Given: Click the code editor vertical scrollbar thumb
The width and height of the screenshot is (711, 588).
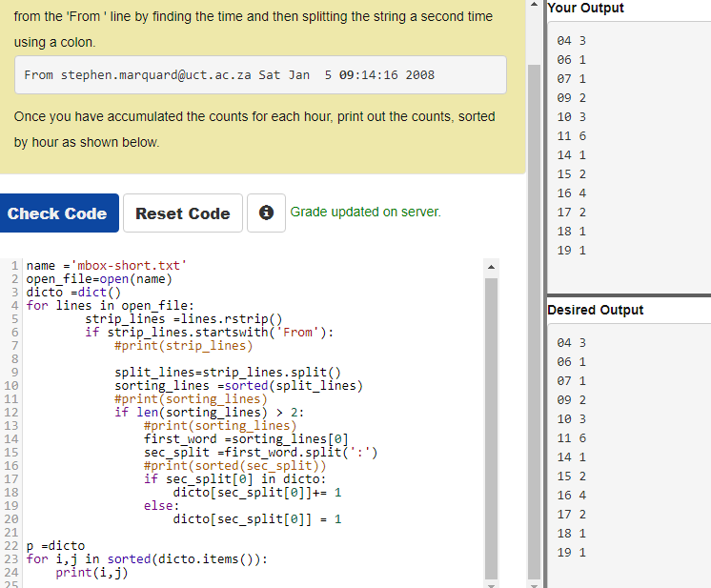Looking at the screenshot, I should point(491,429).
